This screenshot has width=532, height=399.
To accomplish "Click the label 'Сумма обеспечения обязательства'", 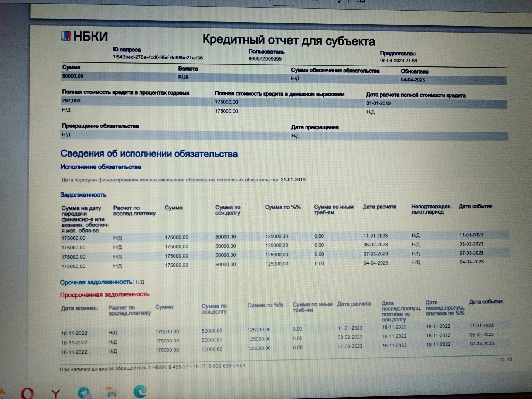I will pyautogui.click(x=335, y=71).
